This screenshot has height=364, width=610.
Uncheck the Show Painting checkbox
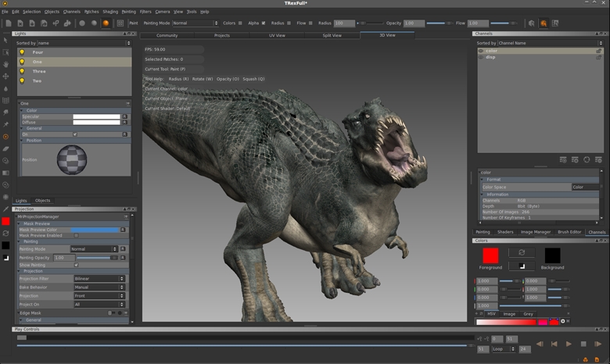tap(76, 265)
